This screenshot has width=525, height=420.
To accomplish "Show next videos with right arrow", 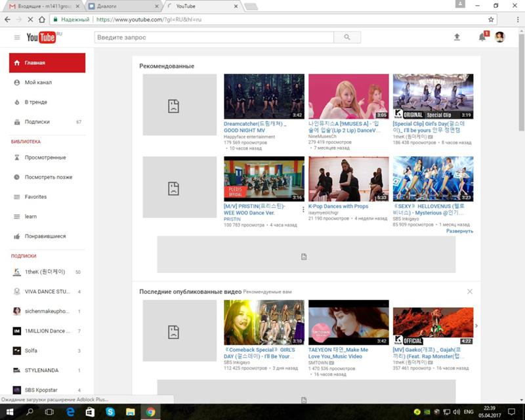I will (x=476, y=325).
